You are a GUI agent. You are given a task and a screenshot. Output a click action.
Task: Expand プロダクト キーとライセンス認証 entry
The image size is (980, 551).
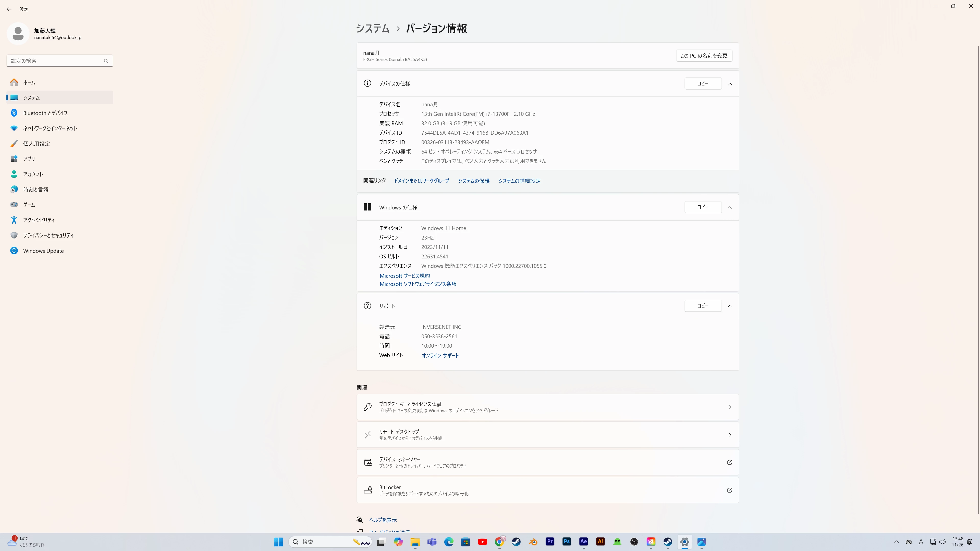[729, 407]
